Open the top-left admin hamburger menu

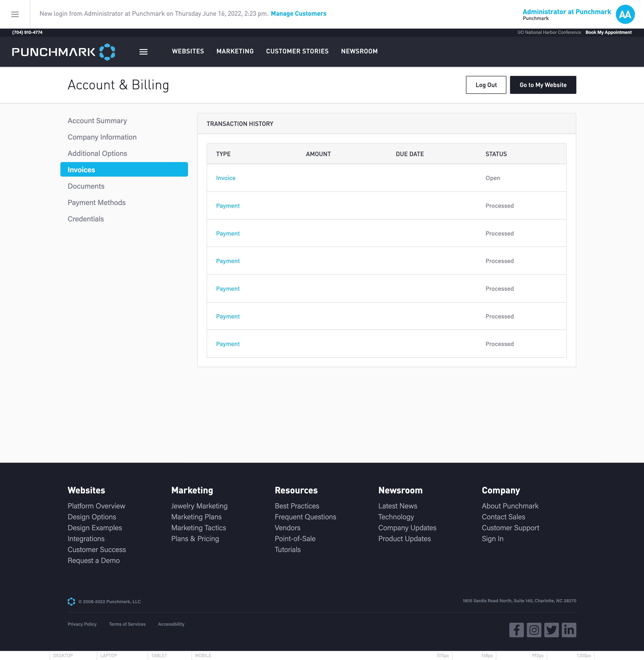click(15, 14)
